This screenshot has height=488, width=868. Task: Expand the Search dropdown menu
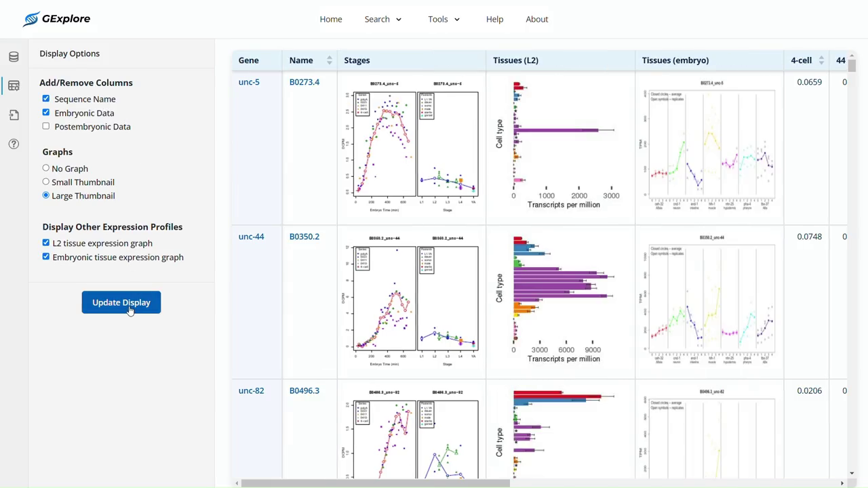coord(383,19)
